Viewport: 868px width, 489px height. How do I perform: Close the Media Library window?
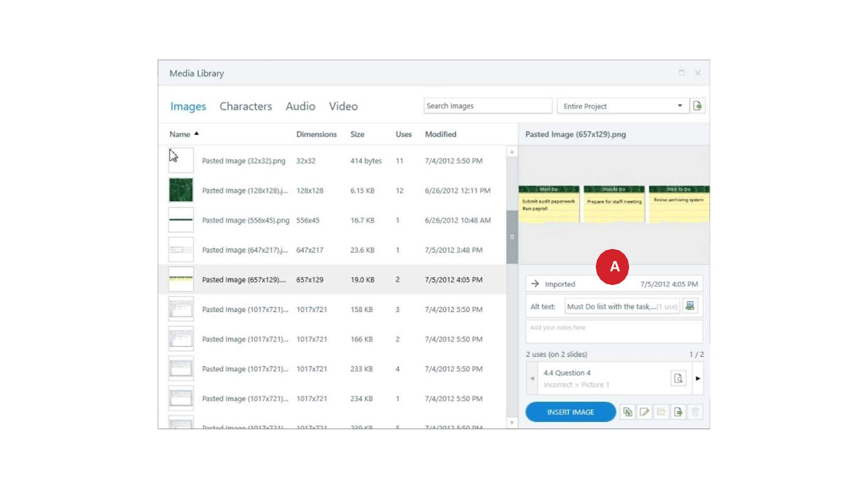[x=698, y=73]
